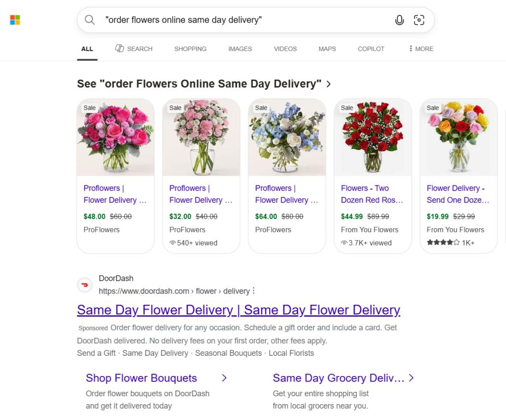506x420 pixels.
Task: Click the blue and white bouquet thumbnail
Action: point(287,137)
